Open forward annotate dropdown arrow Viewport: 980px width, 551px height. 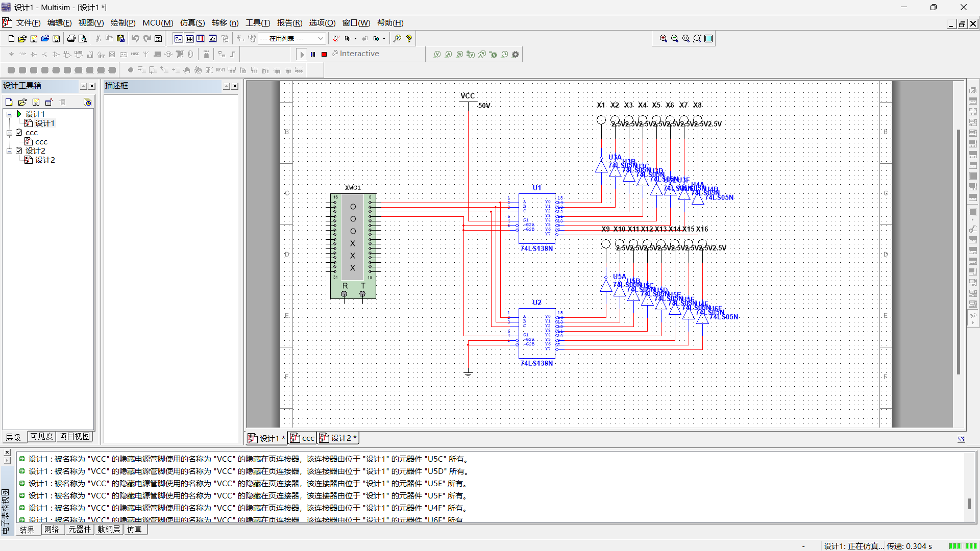(384, 39)
